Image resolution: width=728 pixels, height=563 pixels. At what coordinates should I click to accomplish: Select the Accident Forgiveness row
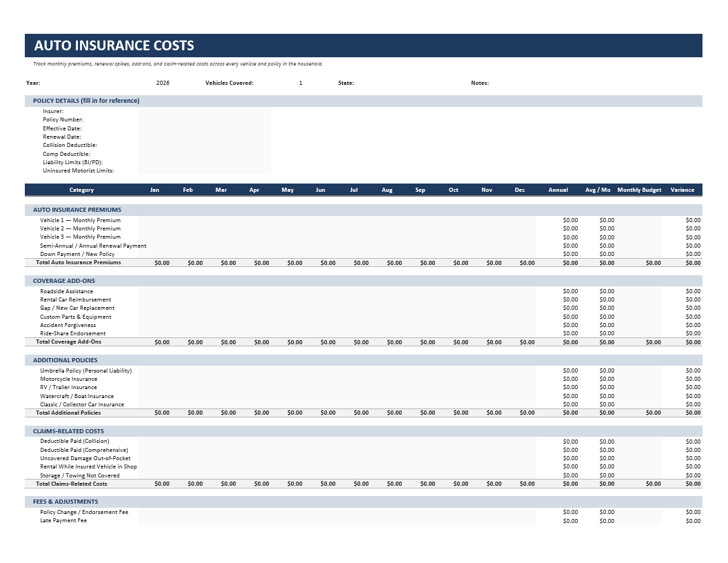point(363,325)
